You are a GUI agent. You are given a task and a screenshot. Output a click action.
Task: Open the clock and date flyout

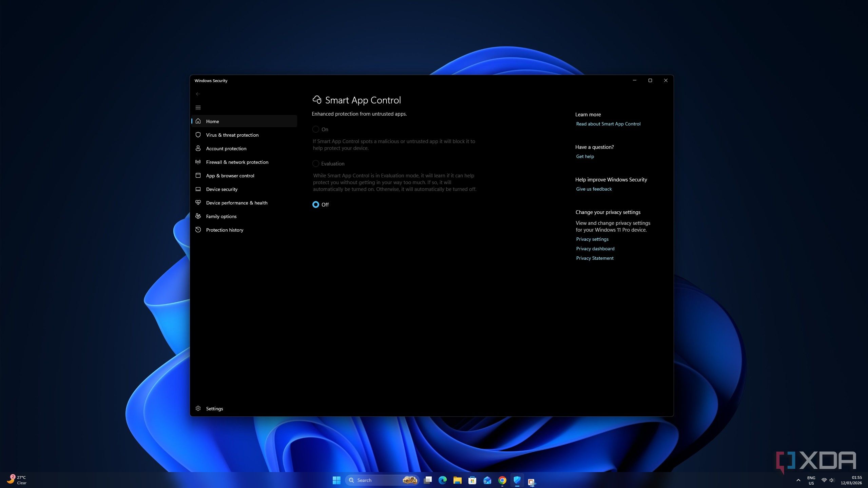[x=851, y=480]
